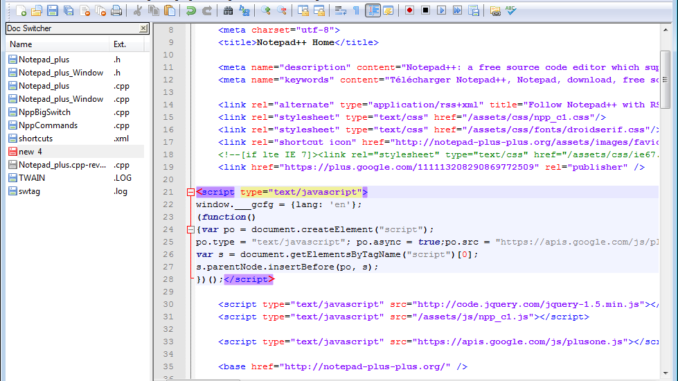Toggle the indent guide button
This screenshot has width=678, height=381.
pyautogui.click(x=372, y=11)
